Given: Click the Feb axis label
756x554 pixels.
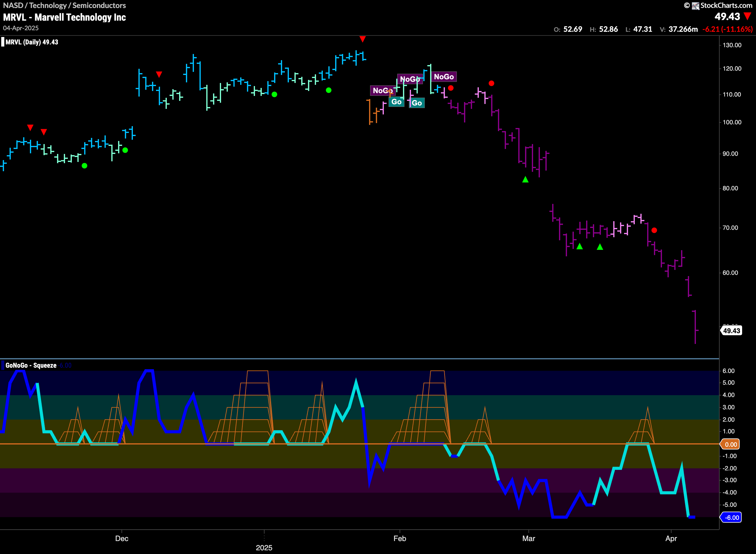Looking at the screenshot, I should pos(400,539).
